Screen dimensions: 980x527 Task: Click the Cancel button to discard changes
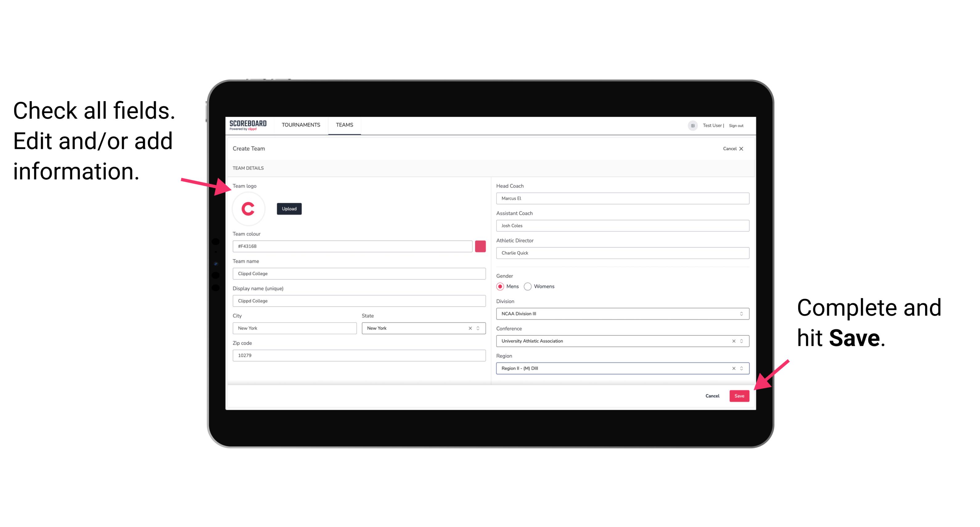713,394
